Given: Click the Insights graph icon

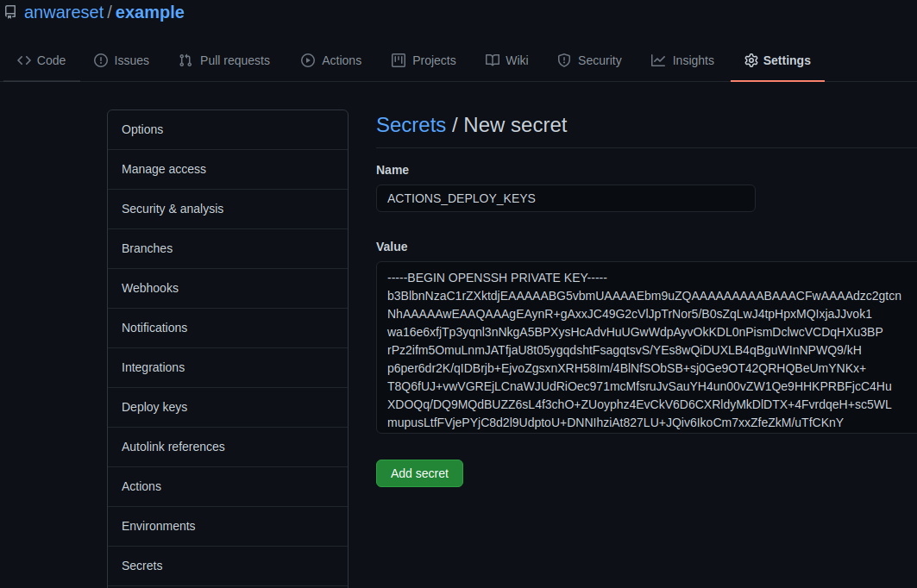Looking at the screenshot, I should (658, 60).
